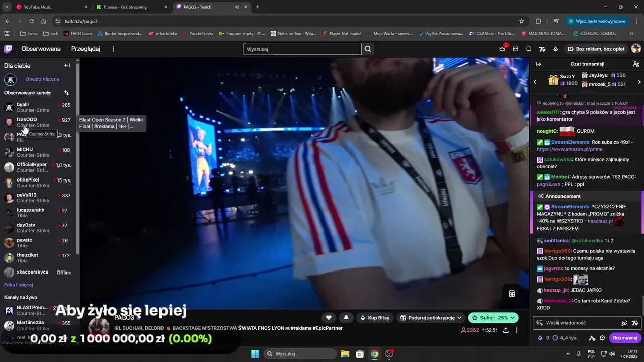Open File Explorer from taskbar
The width and height of the screenshot is (644, 362).
click(x=345, y=354)
